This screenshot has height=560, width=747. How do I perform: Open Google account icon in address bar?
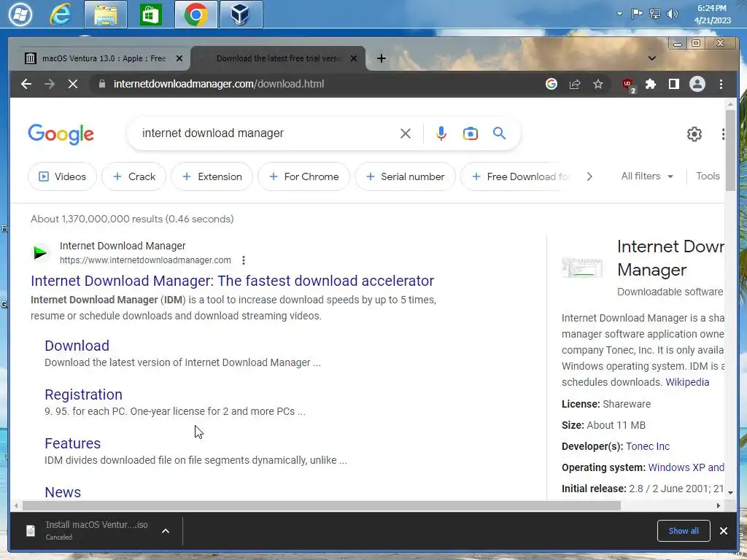pos(551,85)
